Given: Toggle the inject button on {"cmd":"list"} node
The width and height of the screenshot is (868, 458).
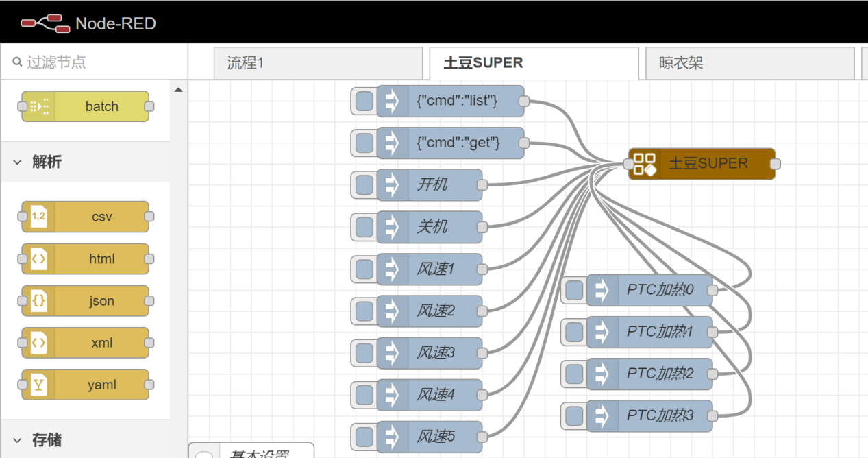Looking at the screenshot, I should pyautogui.click(x=364, y=101).
